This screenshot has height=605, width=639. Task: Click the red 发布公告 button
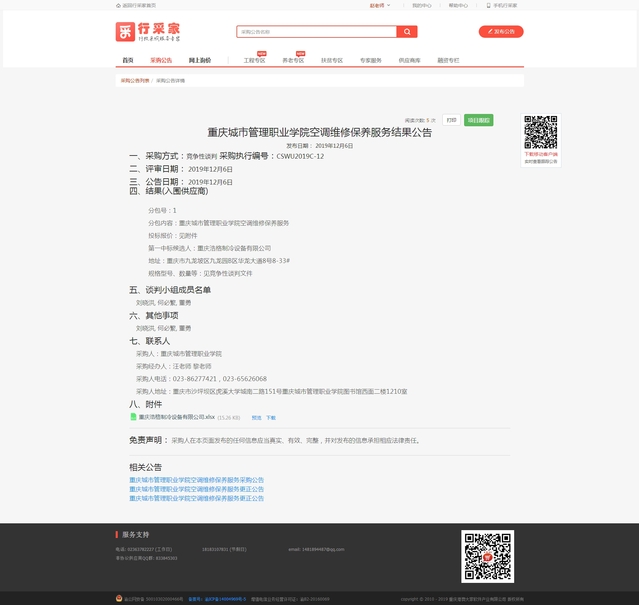(x=501, y=31)
